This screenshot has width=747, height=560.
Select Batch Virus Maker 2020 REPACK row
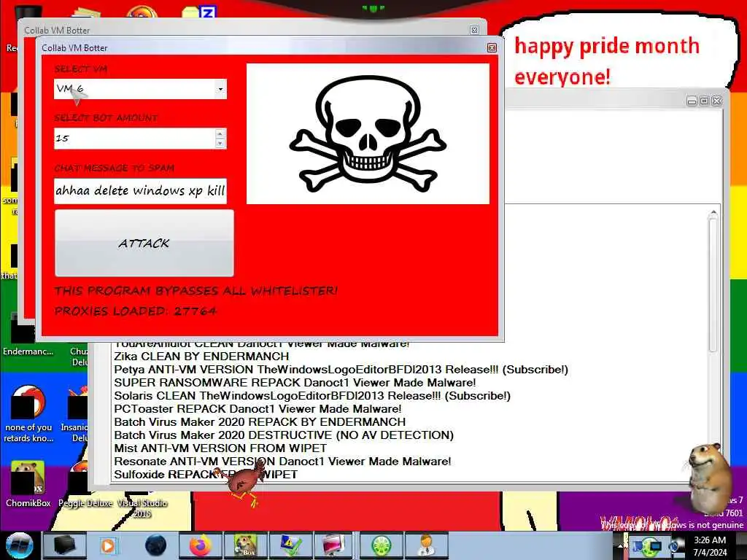(x=260, y=422)
